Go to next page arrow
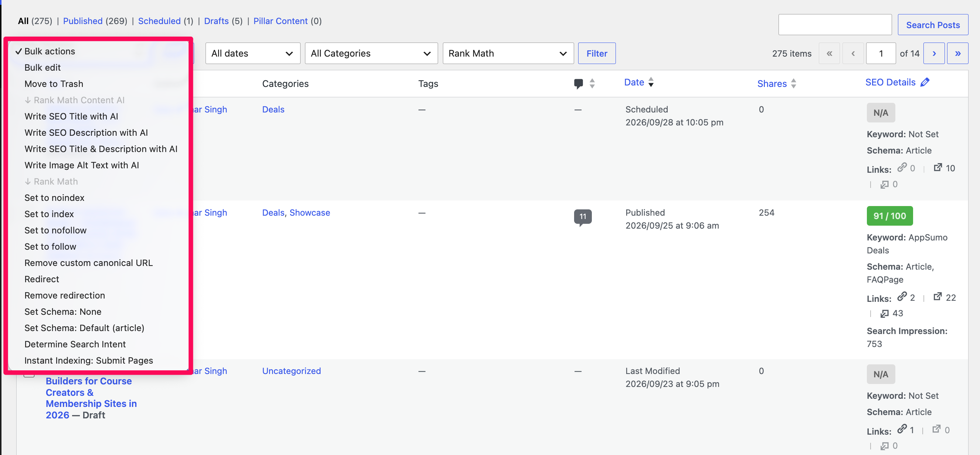The image size is (980, 455). [x=934, y=54]
